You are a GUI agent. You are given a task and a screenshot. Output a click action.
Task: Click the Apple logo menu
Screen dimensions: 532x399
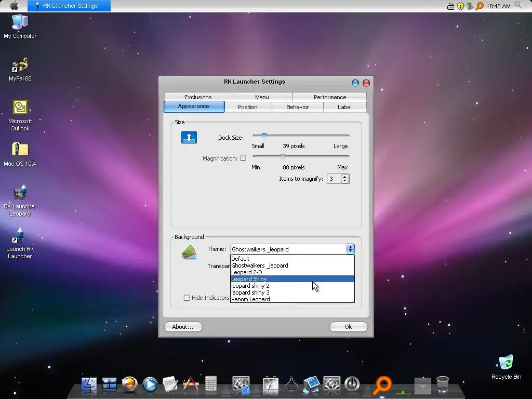pos(14,6)
